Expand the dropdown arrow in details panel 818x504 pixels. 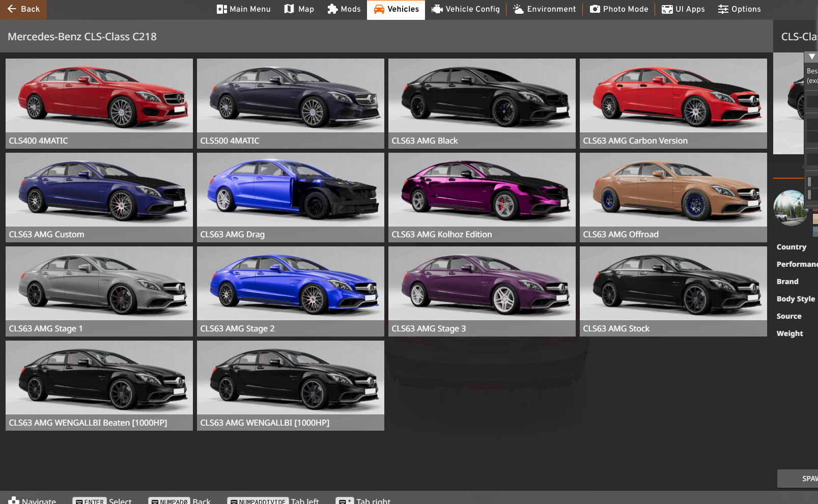[x=812, y=57]
